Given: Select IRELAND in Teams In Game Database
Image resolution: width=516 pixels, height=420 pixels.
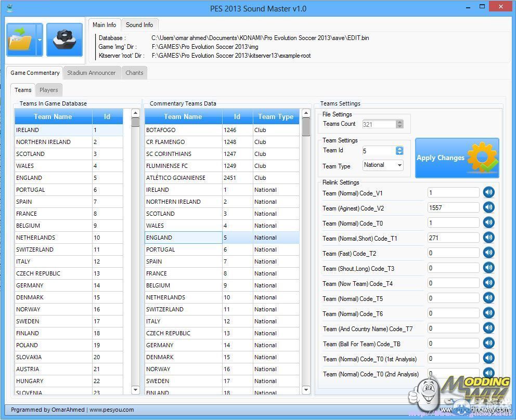Looking at the screenshot, I should 69,130.
